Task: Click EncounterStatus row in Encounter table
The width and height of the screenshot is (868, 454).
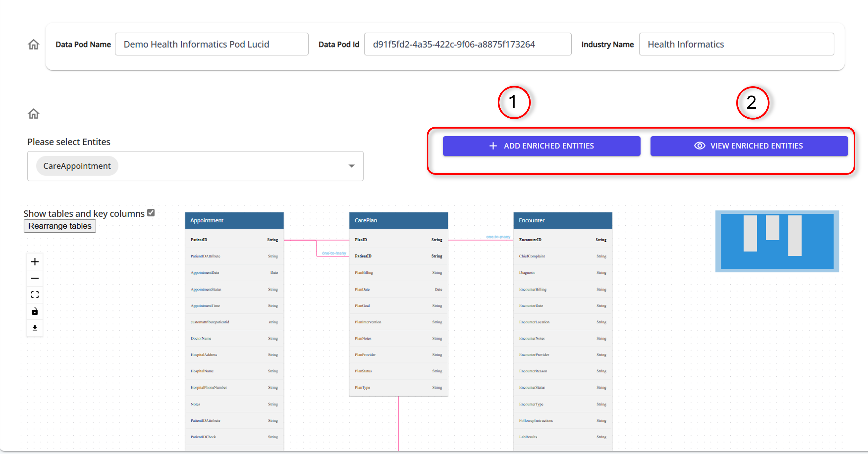Action: tap(563, 388)
